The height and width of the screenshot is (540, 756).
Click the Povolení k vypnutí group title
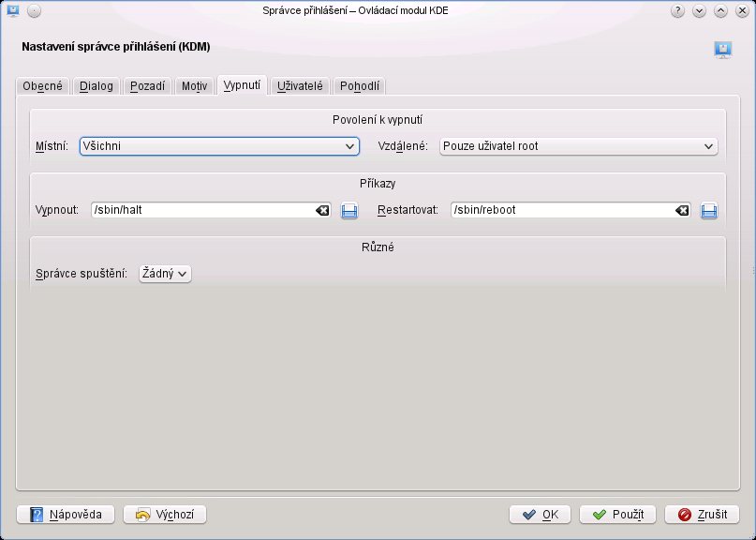pyautogui.click(x=378, y=120)
